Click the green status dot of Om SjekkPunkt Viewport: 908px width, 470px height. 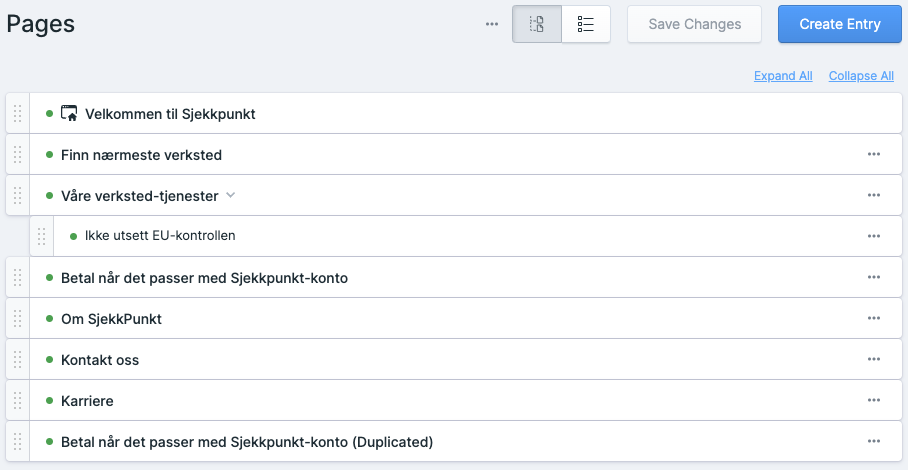[49, 319]
